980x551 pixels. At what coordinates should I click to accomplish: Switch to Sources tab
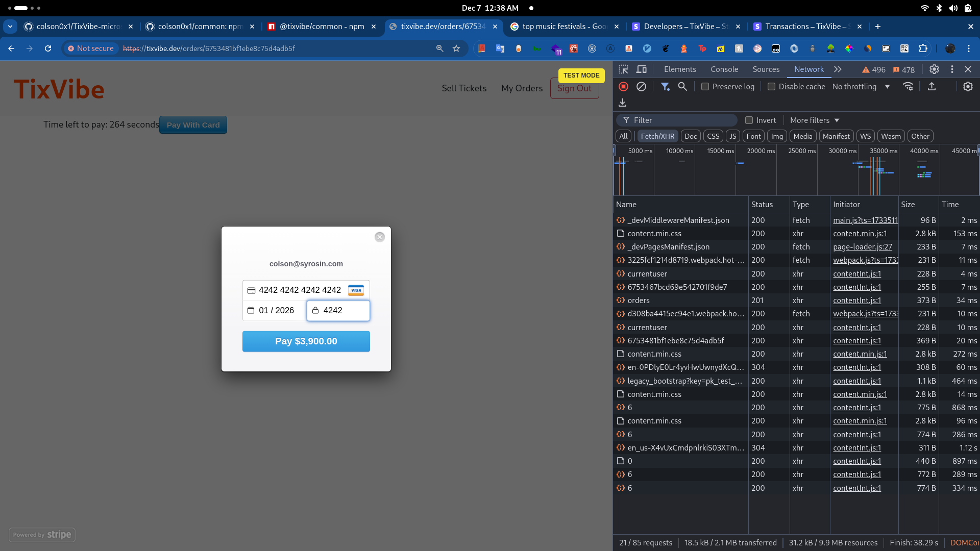[x=766, y=69]
